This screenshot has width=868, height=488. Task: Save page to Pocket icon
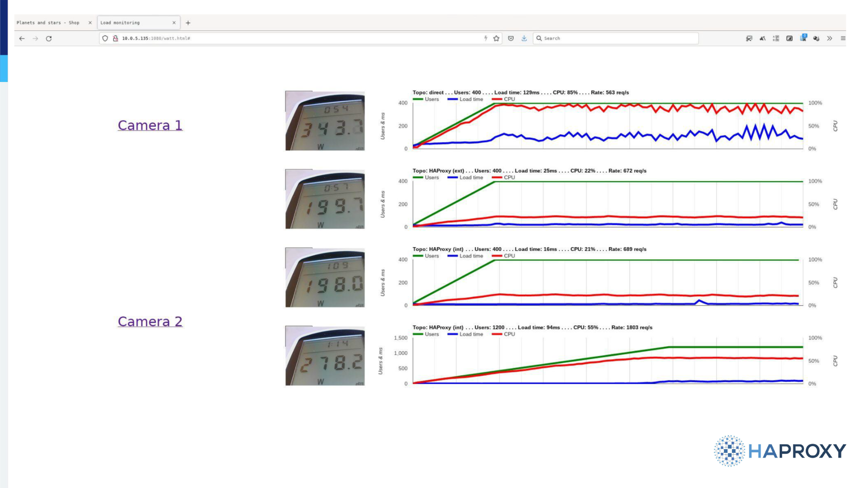(x=511, y=39)
